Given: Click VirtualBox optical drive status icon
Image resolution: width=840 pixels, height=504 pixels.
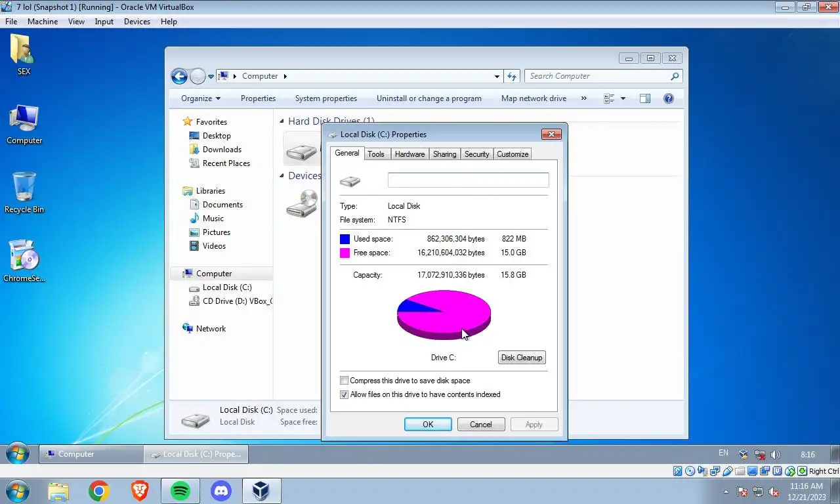Looking at the screenshot, I should (690, 471).
